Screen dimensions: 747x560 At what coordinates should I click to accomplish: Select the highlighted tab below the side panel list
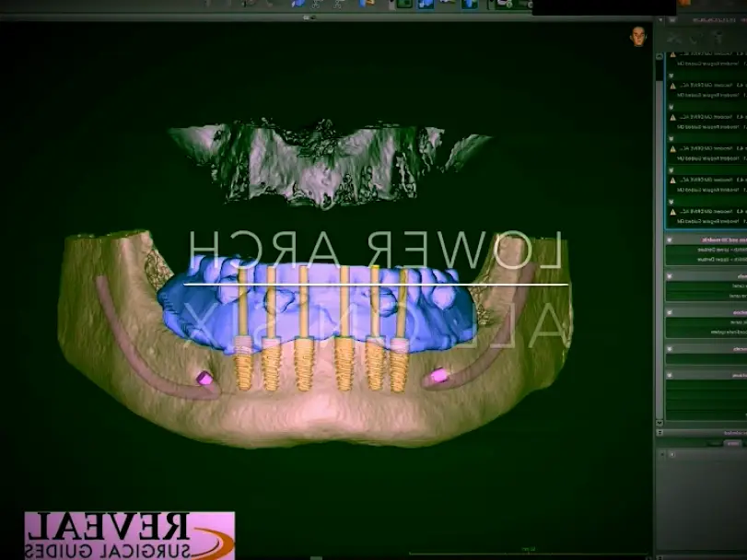pyautogui.click(x=732, y=443)
